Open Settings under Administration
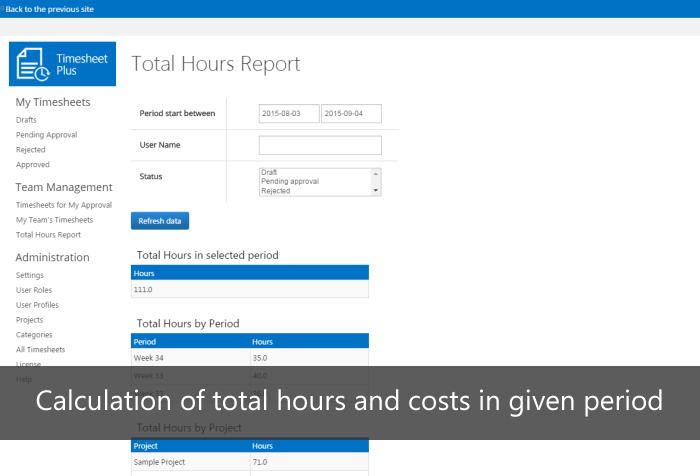The height and width of the screenshot is (476, 700). point(29,275)
